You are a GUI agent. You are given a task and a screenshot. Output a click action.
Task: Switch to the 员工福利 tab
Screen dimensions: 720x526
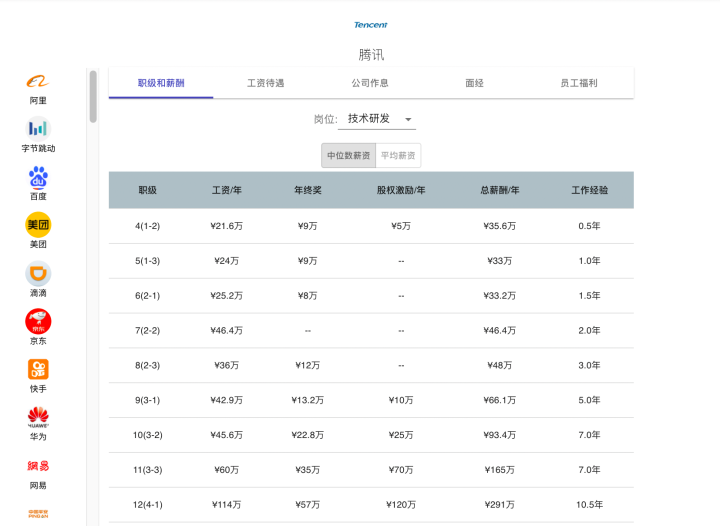coord(579,83)
